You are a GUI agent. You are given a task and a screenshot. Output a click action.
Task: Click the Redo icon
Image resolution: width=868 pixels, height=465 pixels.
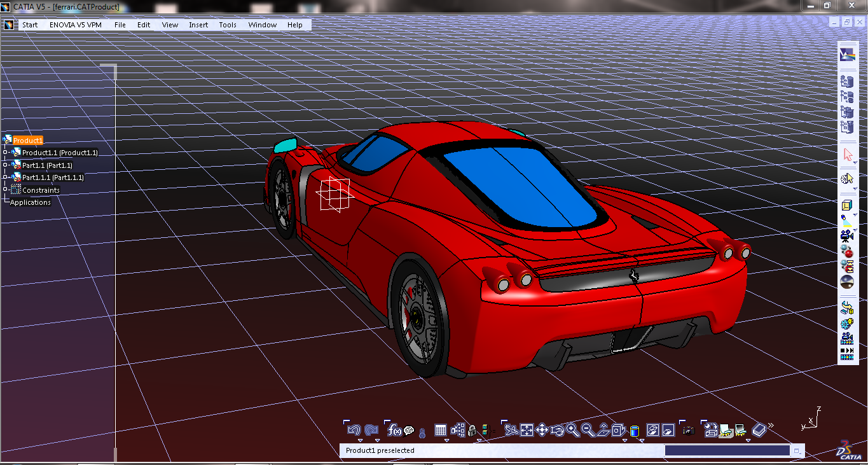(x=372, y=431)
